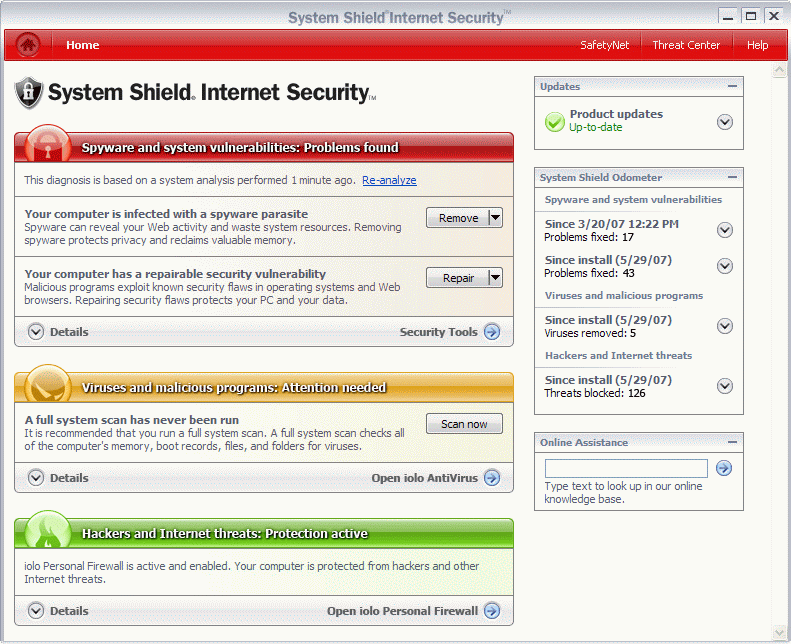Collapse the Online Assistance panel

(733, 443)
